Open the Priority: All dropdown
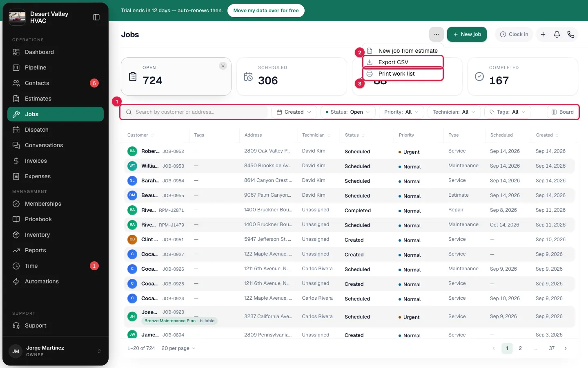 point(401,112)
